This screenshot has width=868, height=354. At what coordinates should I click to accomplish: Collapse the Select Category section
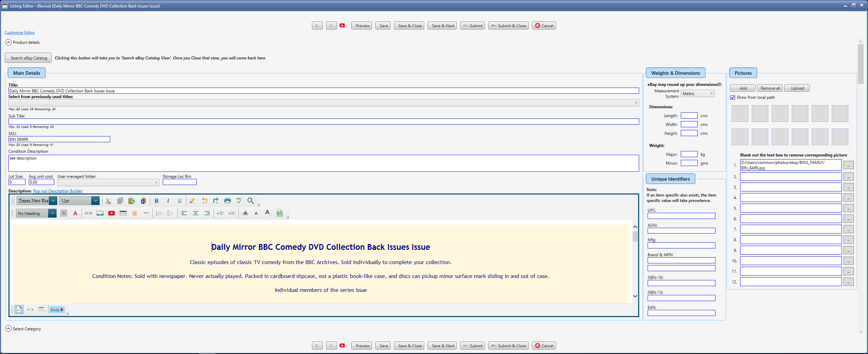pos(8,329)
